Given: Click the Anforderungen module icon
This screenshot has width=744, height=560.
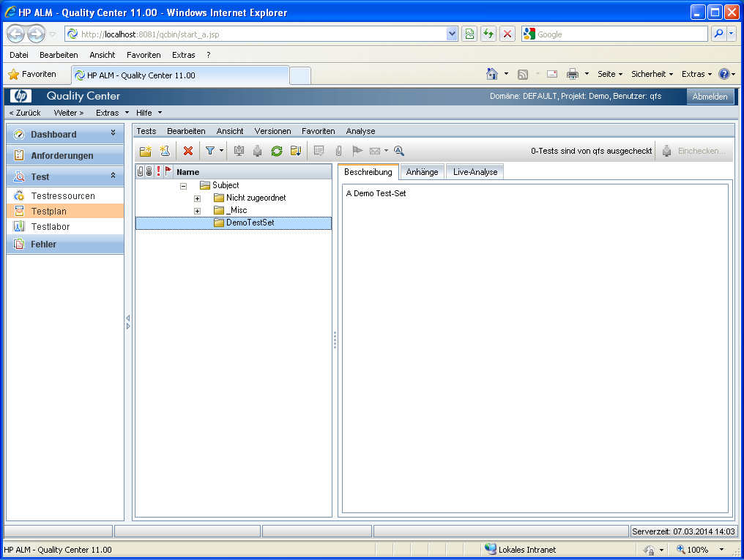Looking at the screenshot, I should [x=19, y=155].
